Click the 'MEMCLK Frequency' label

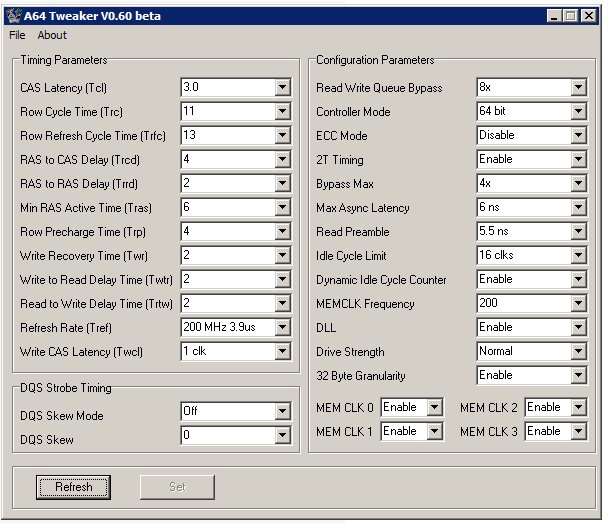click(x=365, y=304)
